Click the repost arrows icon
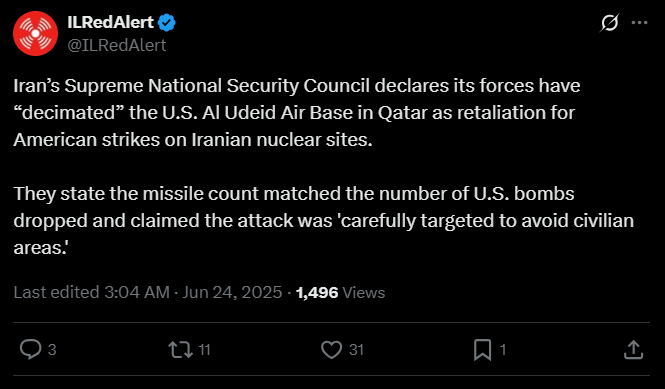 (181, 350)
